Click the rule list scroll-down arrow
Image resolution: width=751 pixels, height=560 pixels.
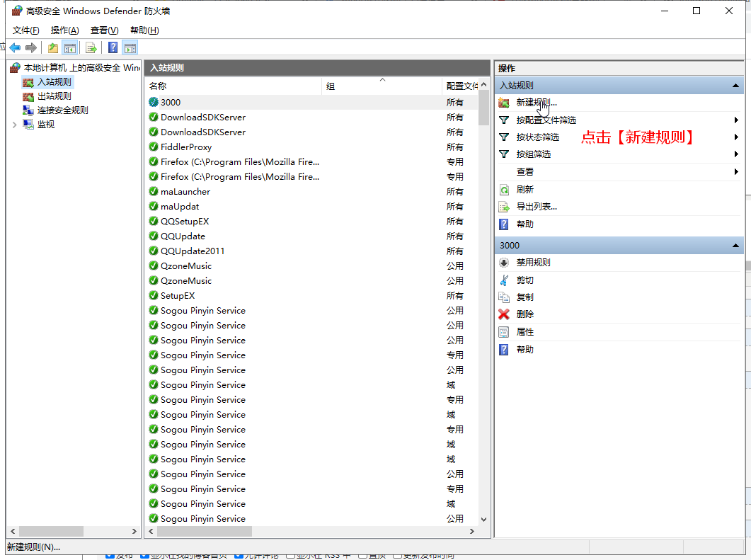coord(483,519)
